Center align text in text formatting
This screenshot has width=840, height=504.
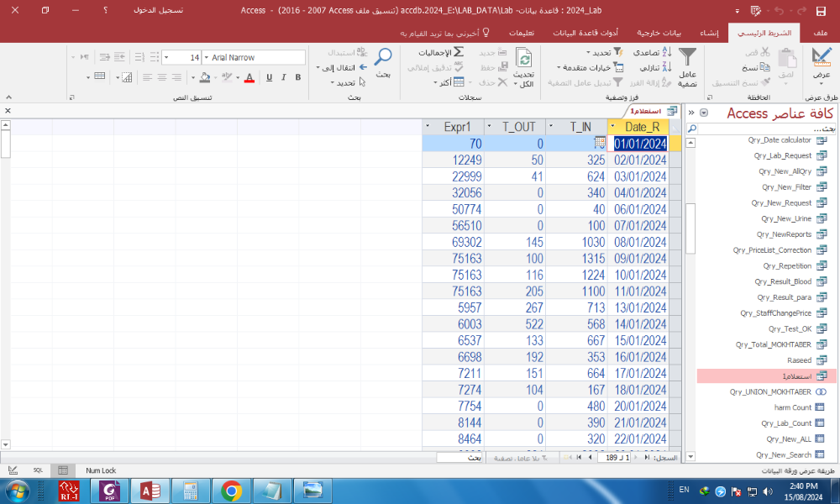162,77
